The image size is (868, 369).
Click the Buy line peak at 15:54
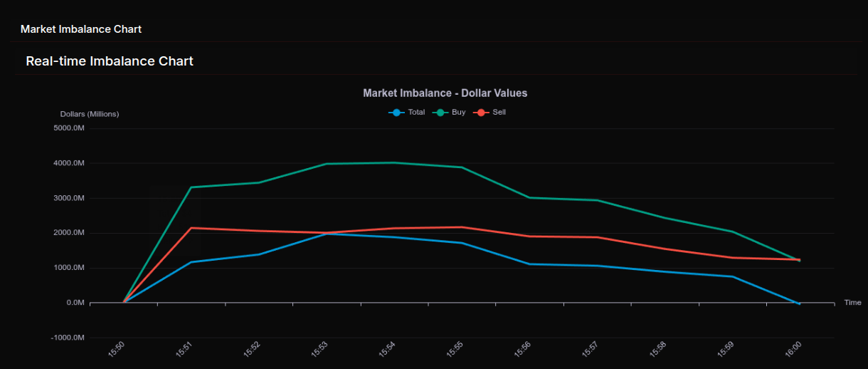[x=394, y=162]
